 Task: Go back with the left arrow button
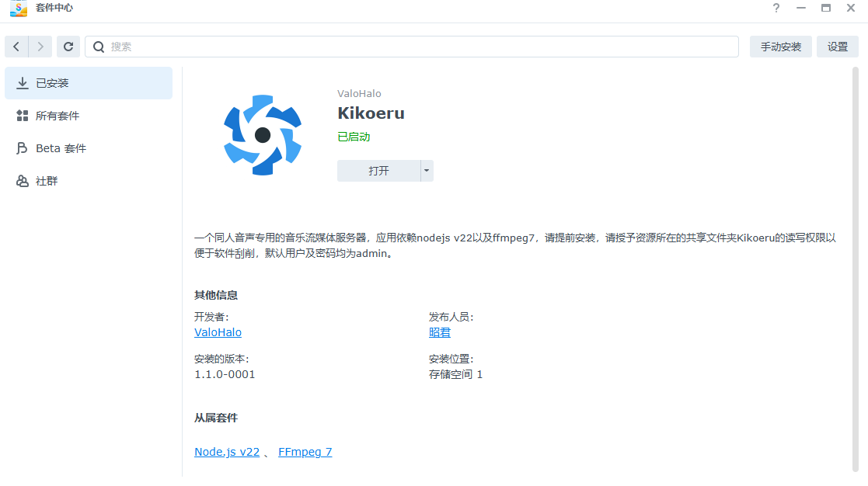tap(16, 47)
